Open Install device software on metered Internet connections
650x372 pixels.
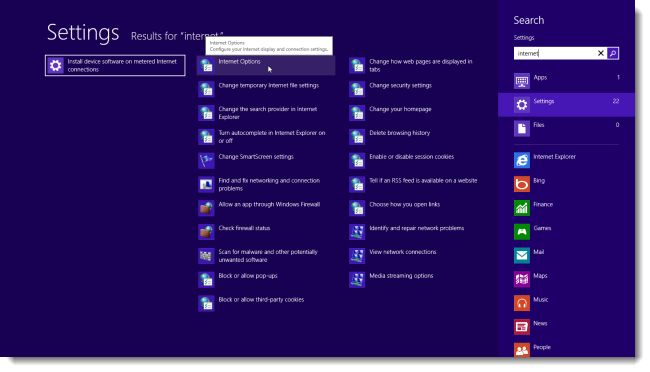(115, 66)
